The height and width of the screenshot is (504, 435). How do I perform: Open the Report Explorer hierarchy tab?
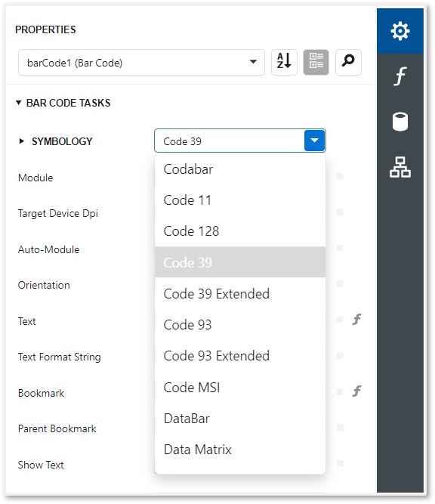tap(400, 167)
